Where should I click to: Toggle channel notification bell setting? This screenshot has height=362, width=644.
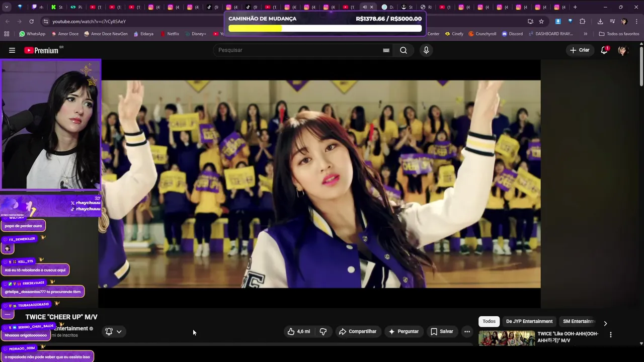(109, 331)
